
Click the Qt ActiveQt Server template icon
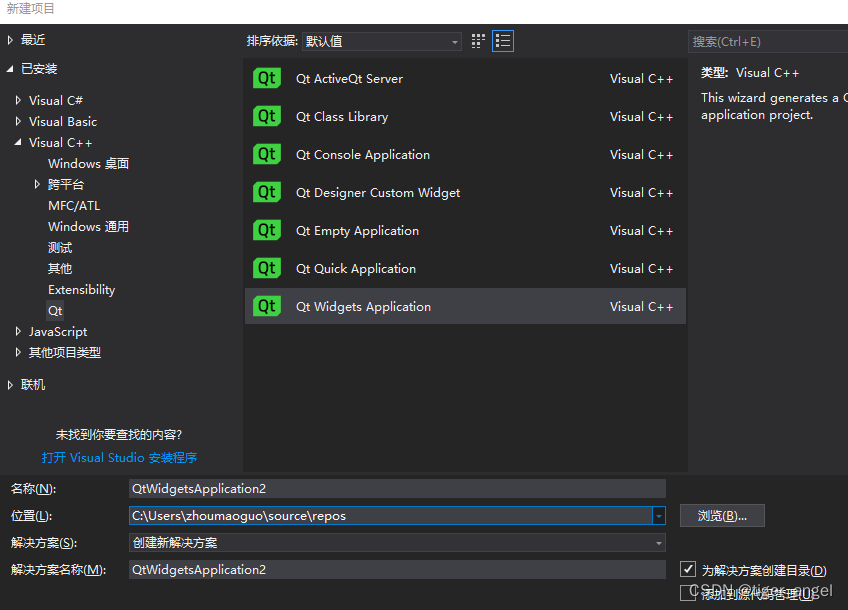click(267, 78)
